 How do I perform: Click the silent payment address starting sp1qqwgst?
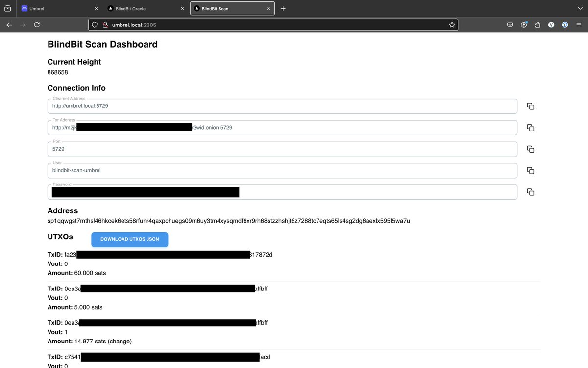coord(229,221)
